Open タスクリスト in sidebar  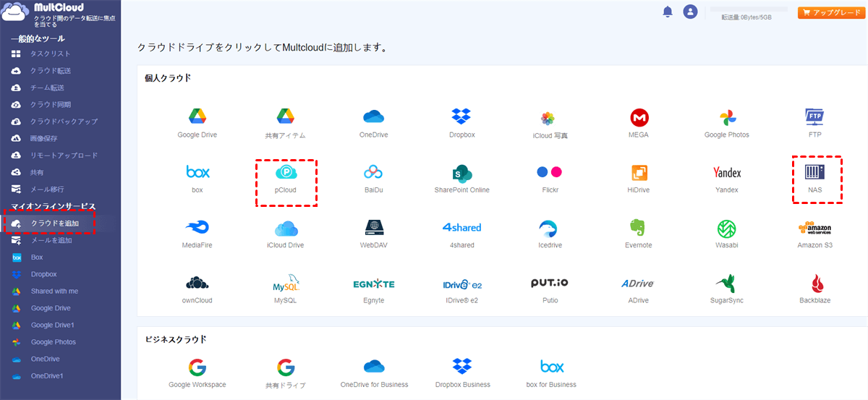[x=50, y=54]
